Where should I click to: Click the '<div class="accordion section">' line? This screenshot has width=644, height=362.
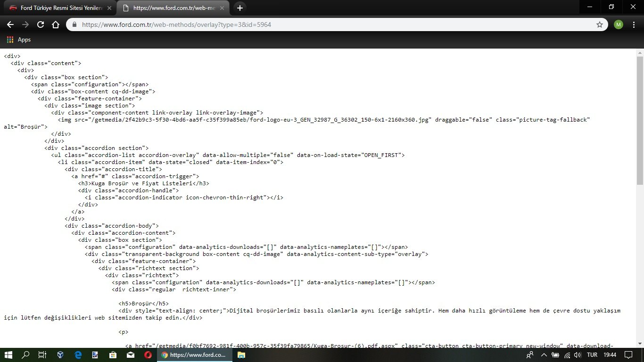(97, 148)
